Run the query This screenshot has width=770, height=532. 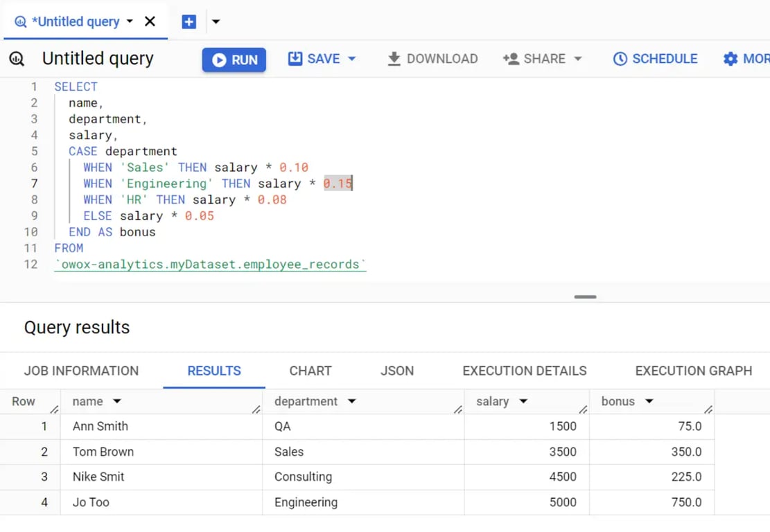234,60
